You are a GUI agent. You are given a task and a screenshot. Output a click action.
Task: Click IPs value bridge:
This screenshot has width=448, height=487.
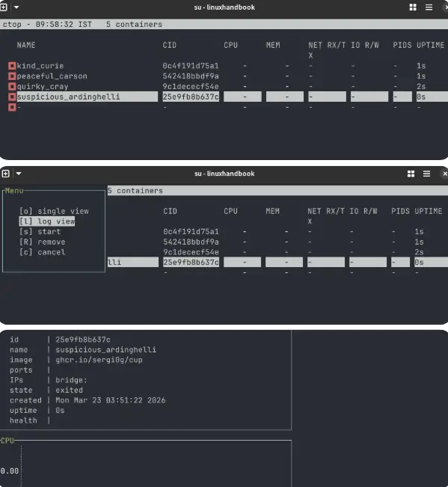pyautogui.click(x=71, y=380)
